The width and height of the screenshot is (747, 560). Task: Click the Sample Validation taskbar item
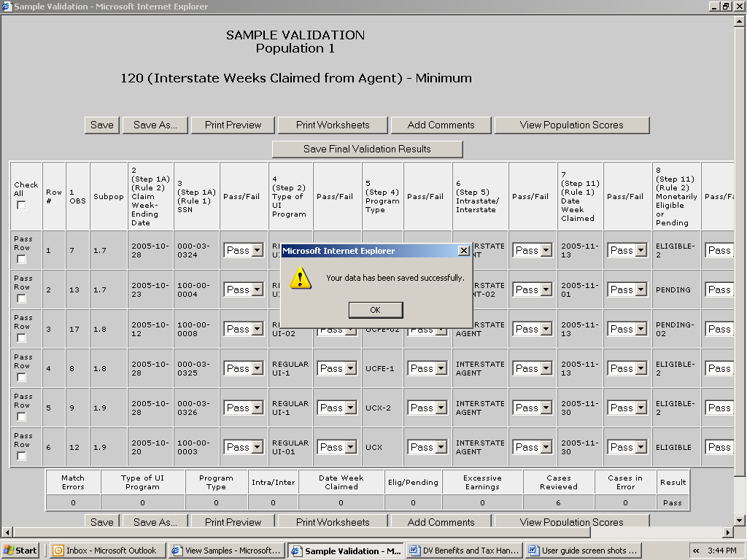pos(344,551)
